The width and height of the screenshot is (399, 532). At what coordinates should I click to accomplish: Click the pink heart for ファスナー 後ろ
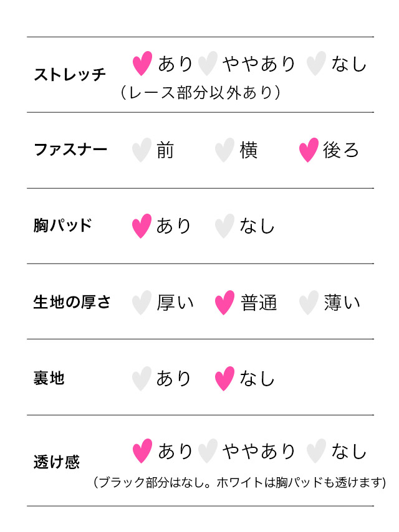coord(309,150)
